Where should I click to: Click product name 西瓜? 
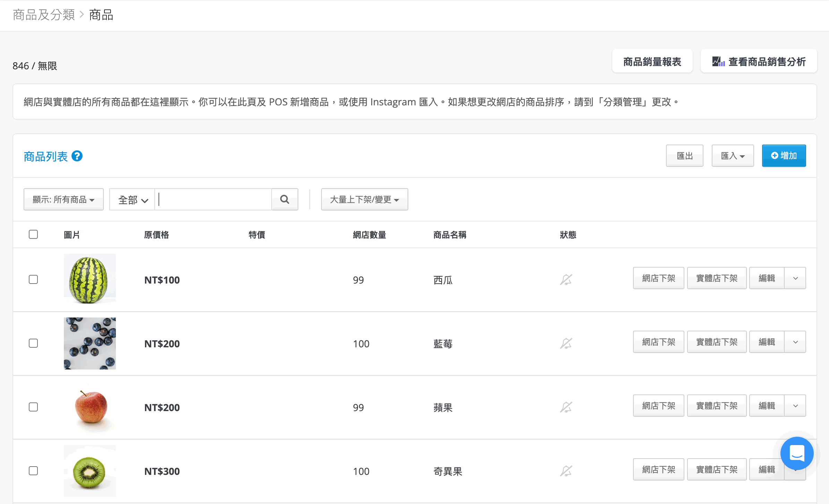pos(443,280)
